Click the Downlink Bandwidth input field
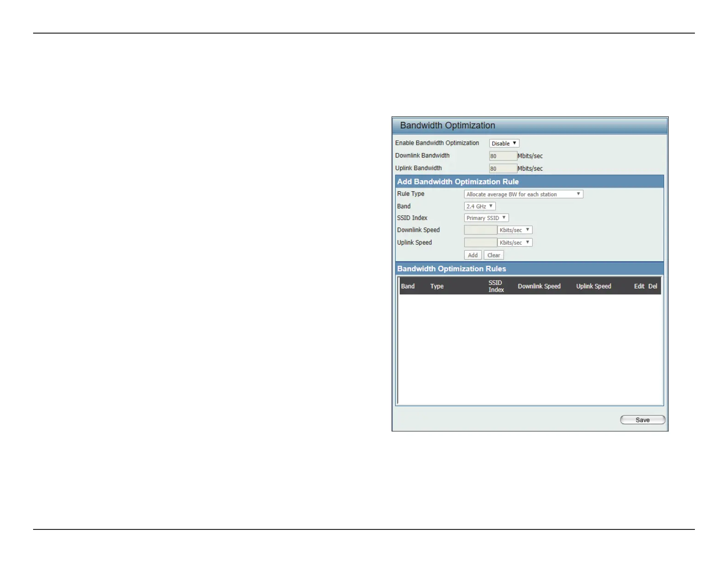 pyautogui.click(x=503, y=156)
